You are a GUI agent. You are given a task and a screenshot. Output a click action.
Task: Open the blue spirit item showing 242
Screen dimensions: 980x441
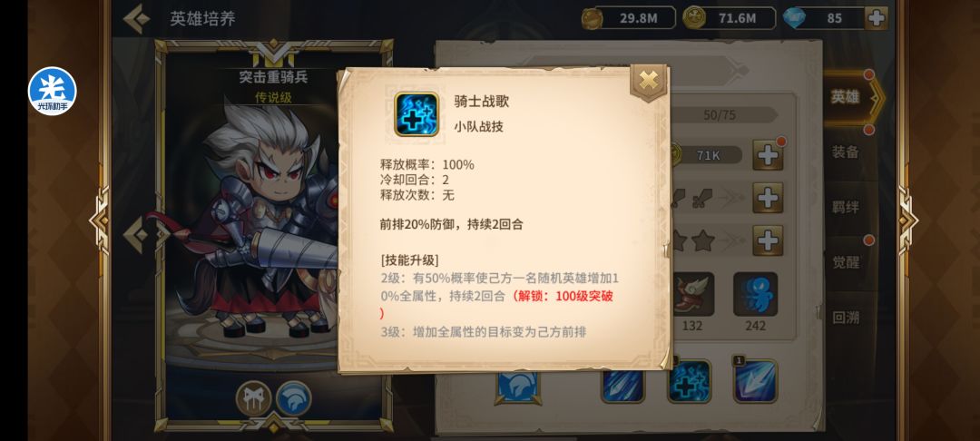click(756, 294)
